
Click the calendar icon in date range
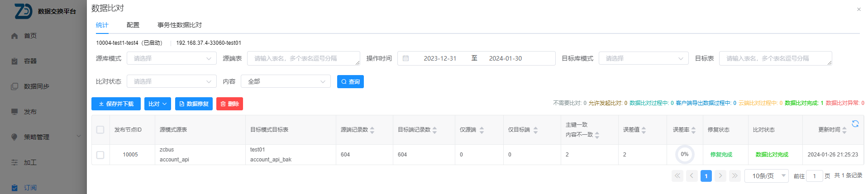406,58
